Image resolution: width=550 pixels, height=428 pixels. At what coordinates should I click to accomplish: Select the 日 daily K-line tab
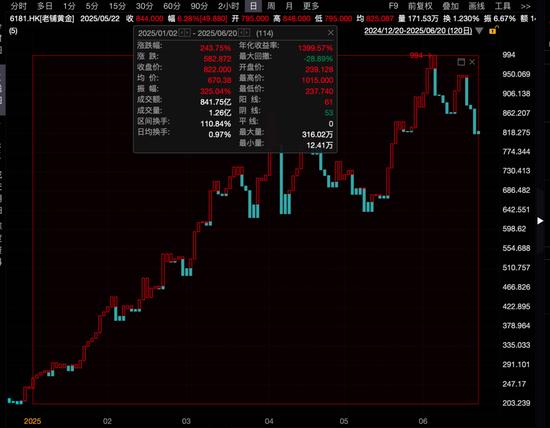pyautogui.click(x=253, y=6)
